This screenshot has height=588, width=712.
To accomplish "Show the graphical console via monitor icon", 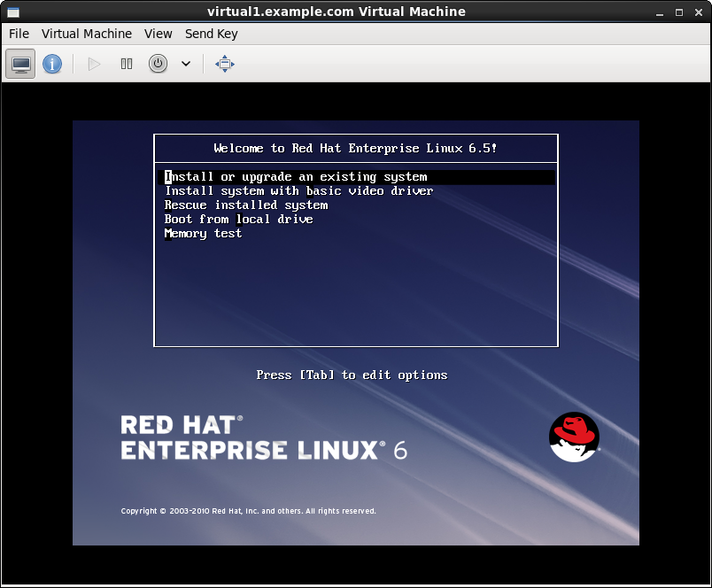I will [19, 63].
